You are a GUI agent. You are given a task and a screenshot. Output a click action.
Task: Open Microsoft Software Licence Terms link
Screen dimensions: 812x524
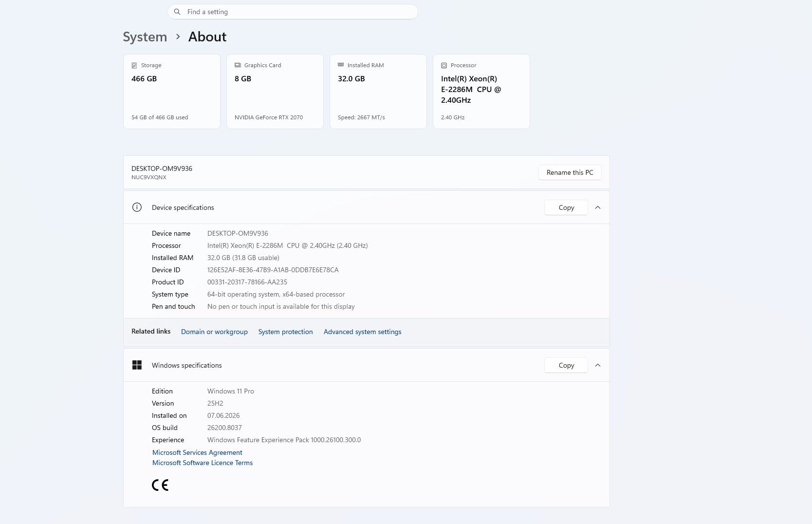tap(203, 463)
